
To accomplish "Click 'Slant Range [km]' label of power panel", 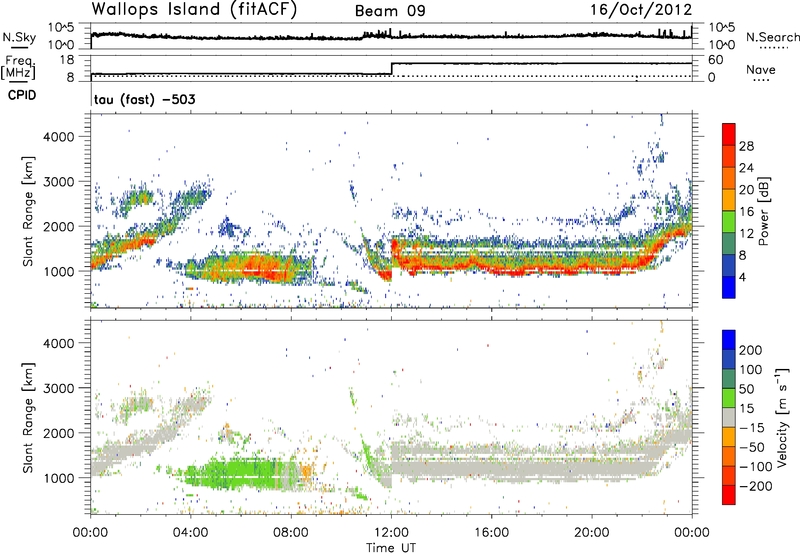I will [28, 211].
